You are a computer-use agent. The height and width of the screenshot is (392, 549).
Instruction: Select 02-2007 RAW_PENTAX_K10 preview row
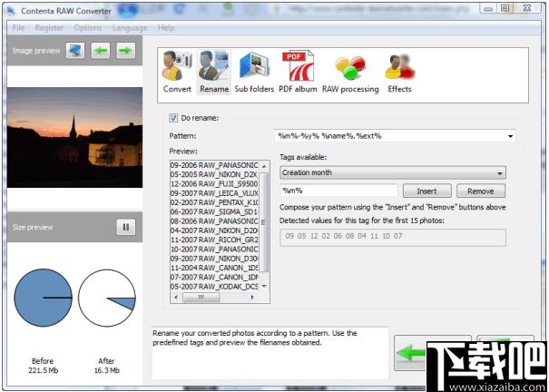click(214, 202)
